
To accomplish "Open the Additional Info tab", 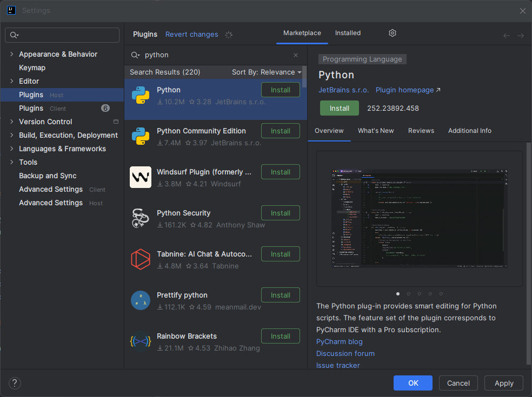I will 470,131.
